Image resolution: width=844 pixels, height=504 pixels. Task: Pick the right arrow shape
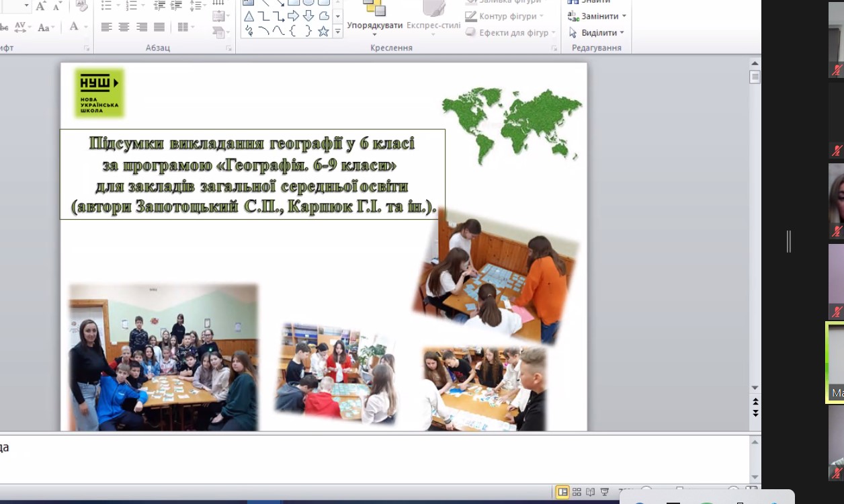click(x=293, y=15)
